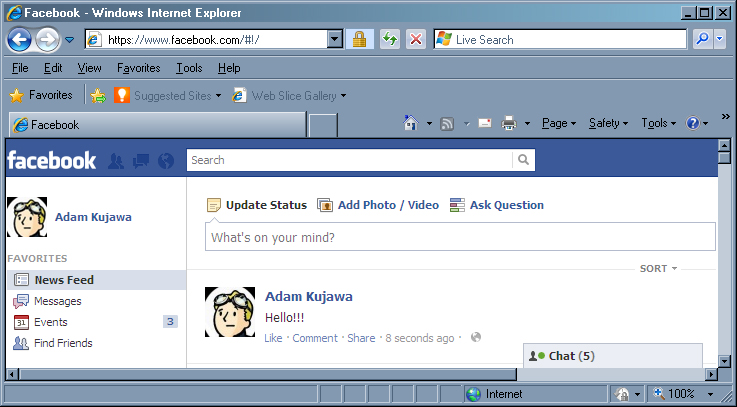Click the Live Search input box

click(x=560, y=39)
